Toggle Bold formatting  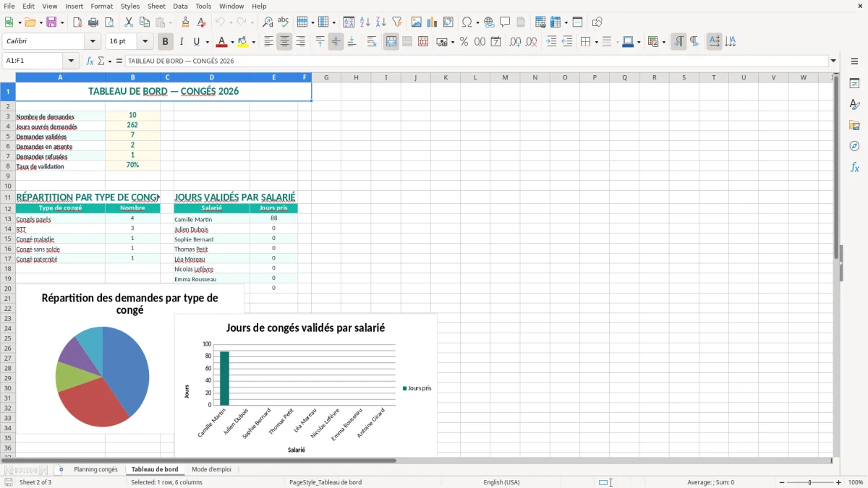(165, 42)
